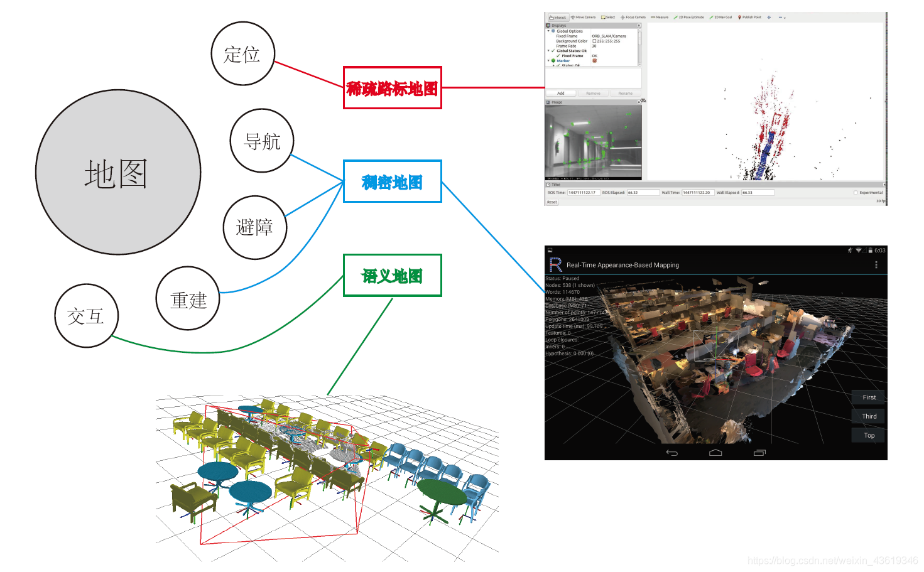Click the 避障 circle node
Image resolution: width=924 pixels, height=572 pixels.
pyautogui.click(x=255, y=227)
